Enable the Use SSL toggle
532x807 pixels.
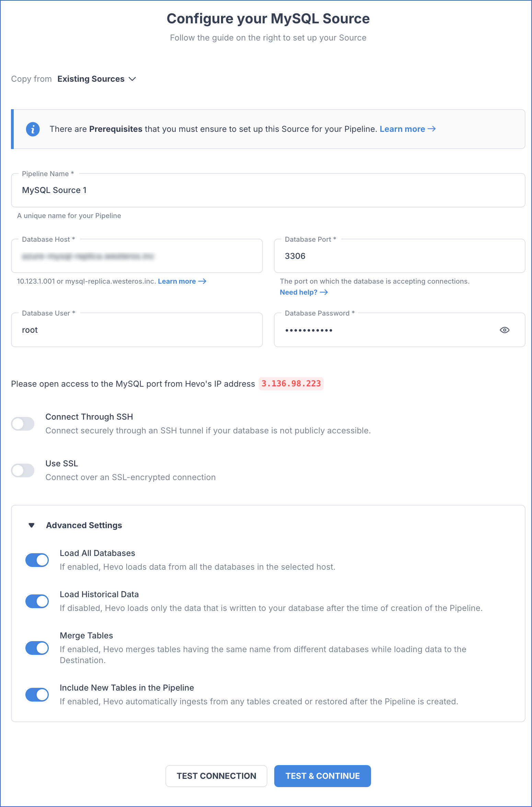pyautogui.click(x=23, y=470)
